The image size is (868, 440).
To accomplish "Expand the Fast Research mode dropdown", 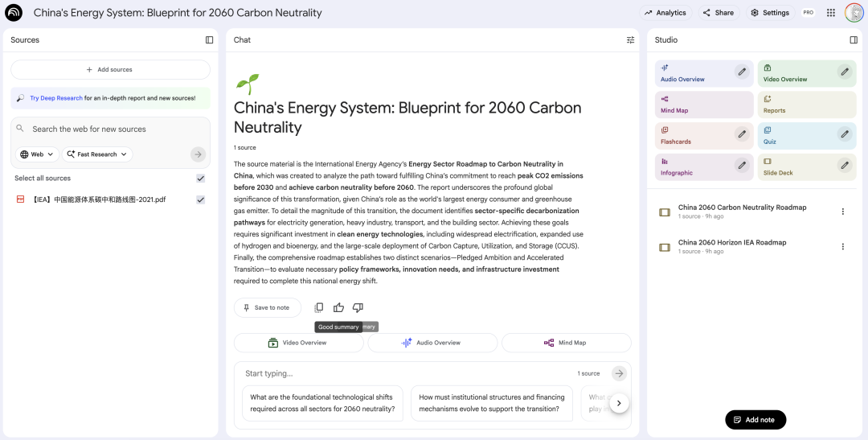I will pyautogui.click(x=97, y=154).
